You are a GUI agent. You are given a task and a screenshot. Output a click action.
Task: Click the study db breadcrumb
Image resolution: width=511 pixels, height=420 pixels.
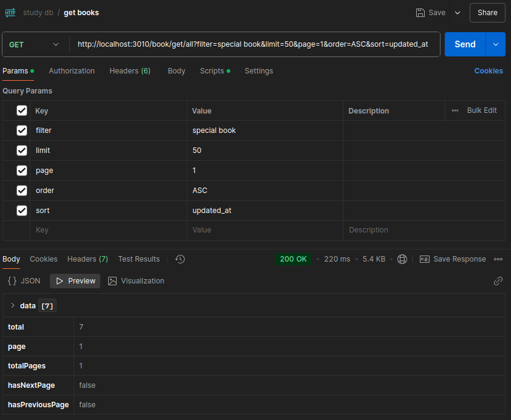coord(38,13)
